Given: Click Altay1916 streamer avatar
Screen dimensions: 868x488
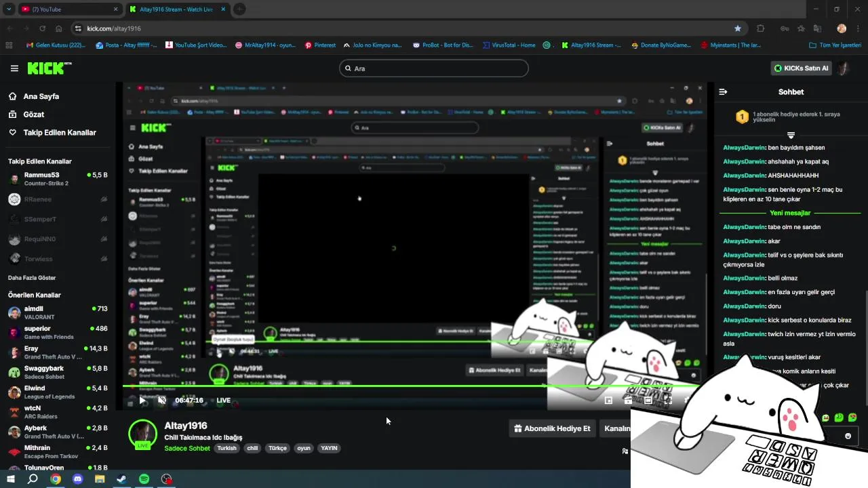Looking at the screenshot, I should pyautogui.click(x=142, y=434).
